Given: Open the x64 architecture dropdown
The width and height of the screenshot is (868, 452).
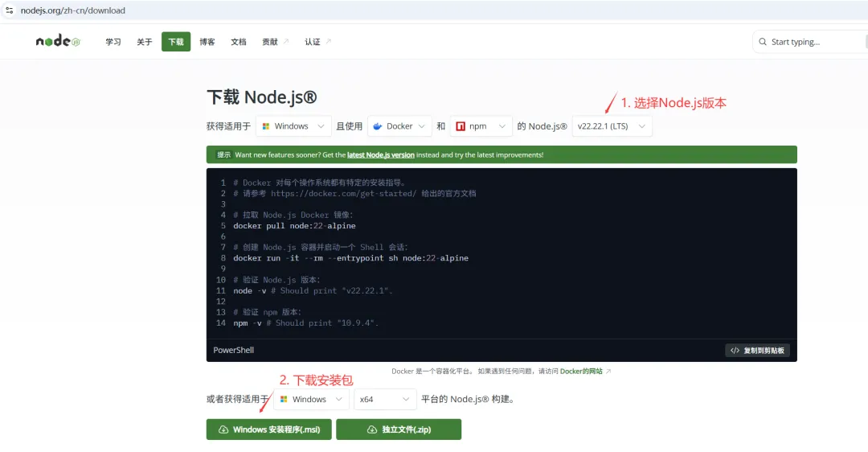Looking at the screenshot, I should coord(385,399).
